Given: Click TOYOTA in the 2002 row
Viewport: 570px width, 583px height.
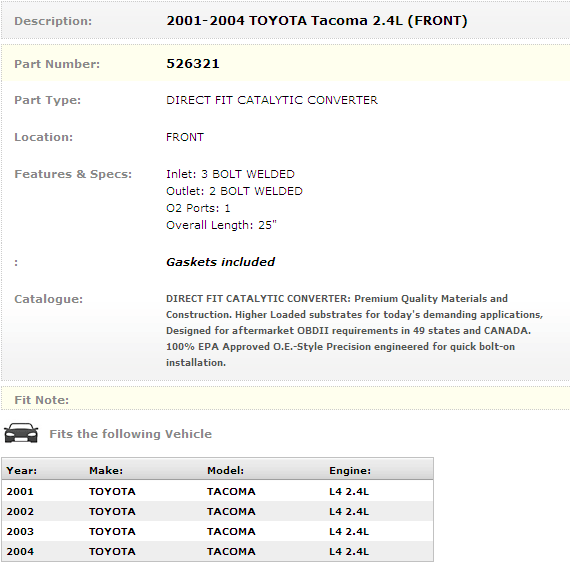Looking at the screenshot, I should pyautogui.click(x=112, y=512).
